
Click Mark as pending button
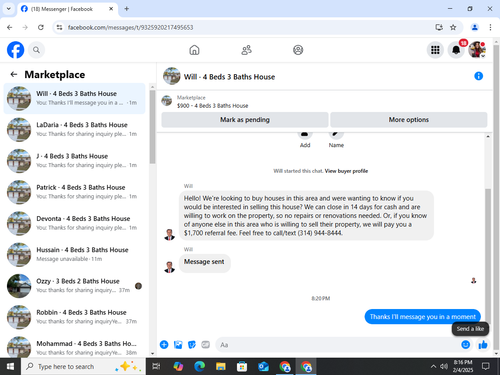tap(245, 120)
